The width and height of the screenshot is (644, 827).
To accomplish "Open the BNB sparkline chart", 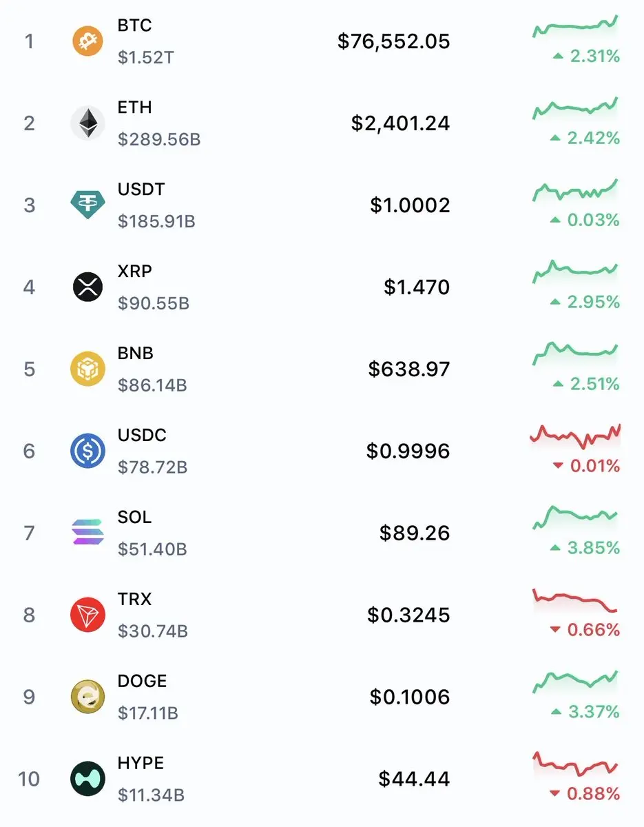I will [575, 354].
